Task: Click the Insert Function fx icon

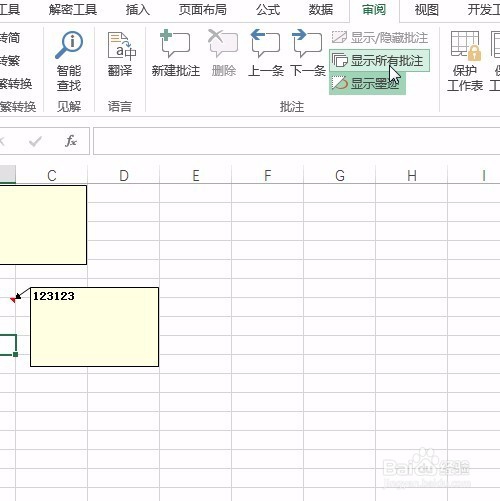Action: [x=71, y=141]
